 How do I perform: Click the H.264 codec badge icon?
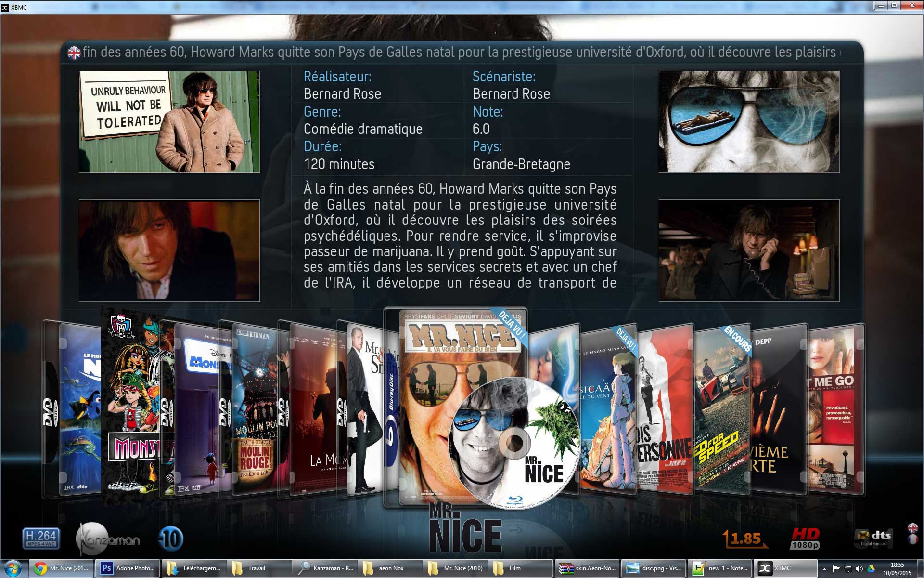(41, 539)
